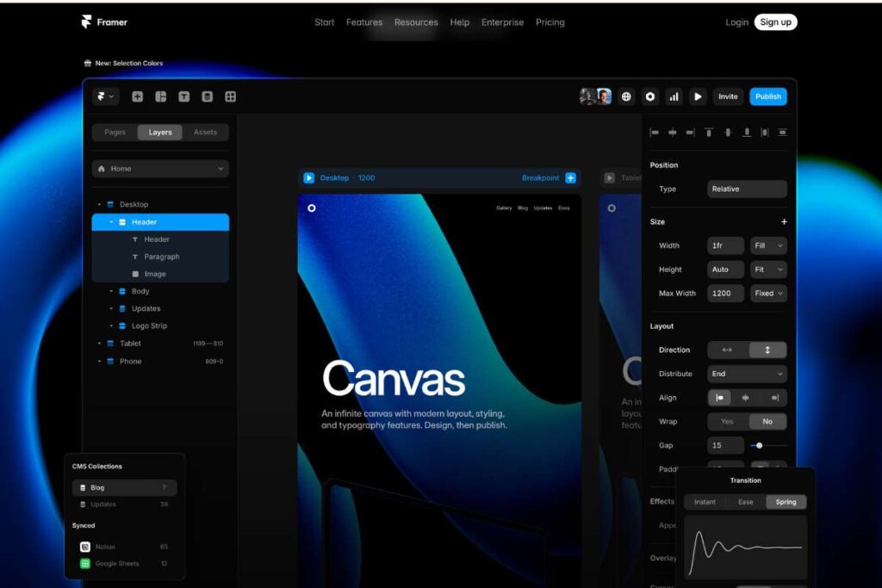Set Wrap to No

coord(767,422)
